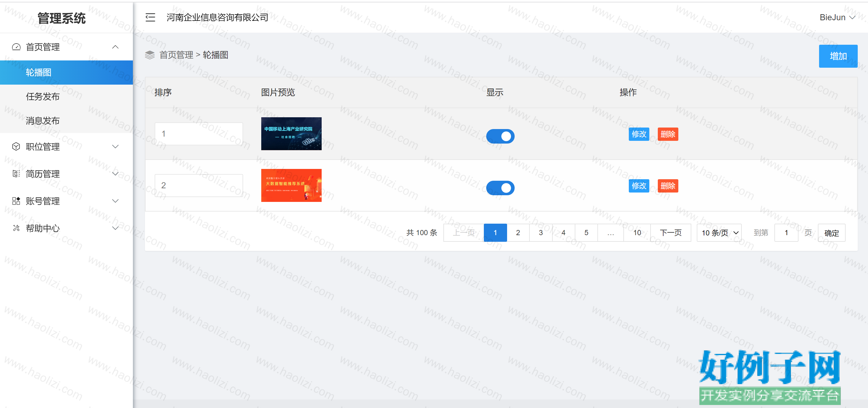Click the 首页管理 breadcrumb link
868x408 pixels.
coord(176,55)
